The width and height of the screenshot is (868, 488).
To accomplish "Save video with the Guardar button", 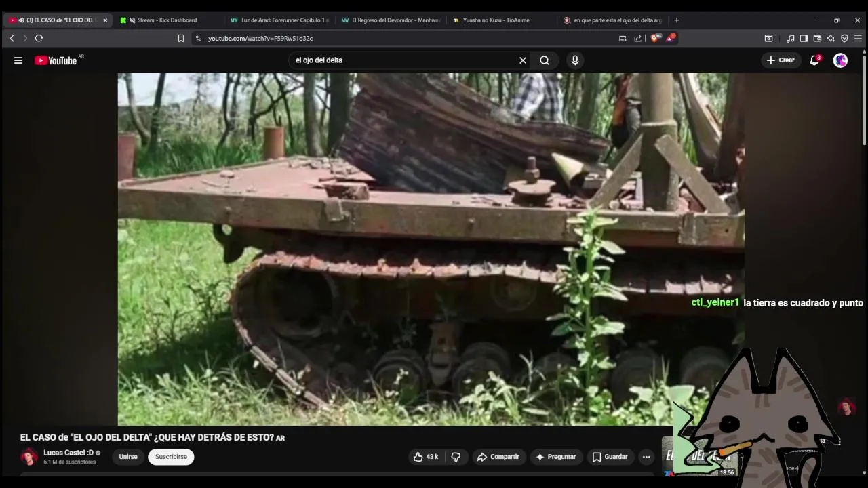I will click(x=610, y=457).
